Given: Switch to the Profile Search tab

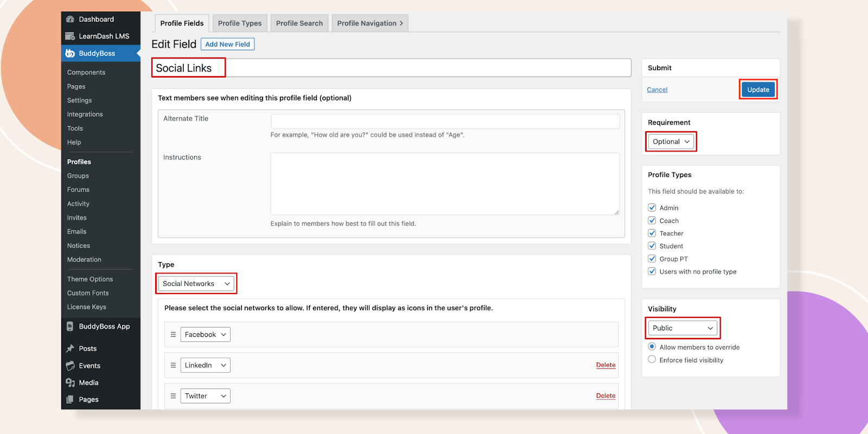Looking at the screenshot, I should click(299, 23).
